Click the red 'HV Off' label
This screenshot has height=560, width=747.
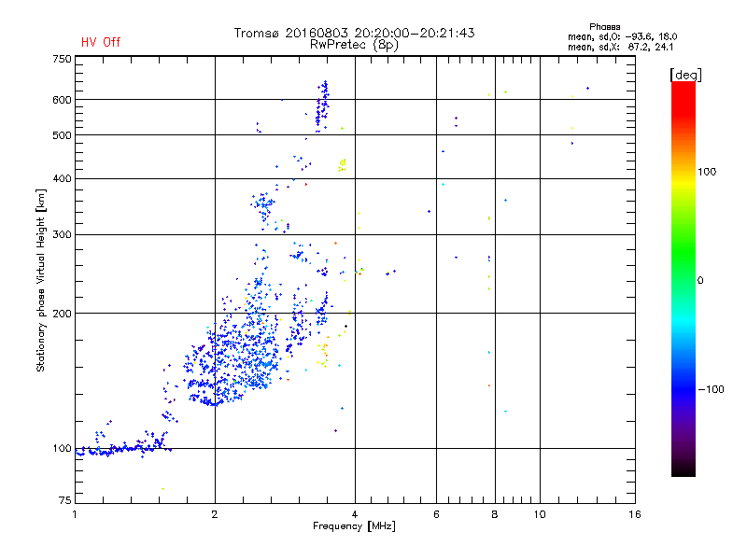coord(101,42)
